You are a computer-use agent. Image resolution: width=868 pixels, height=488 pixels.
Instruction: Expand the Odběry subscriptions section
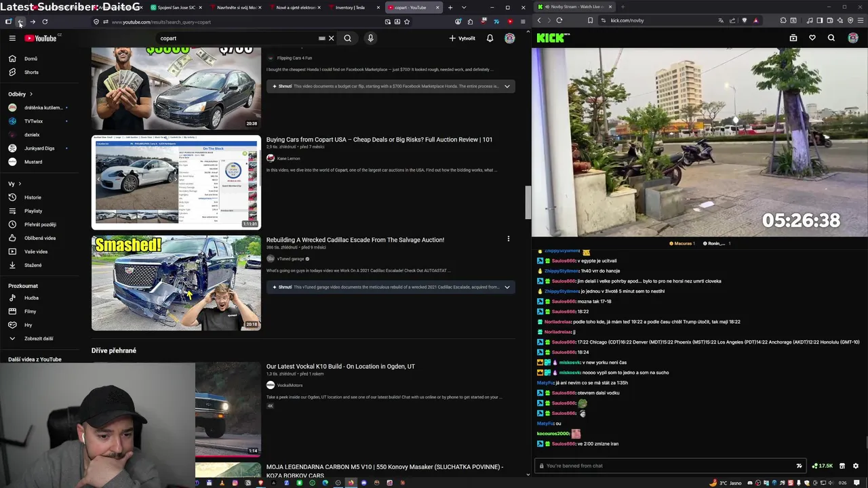point(20,94)
